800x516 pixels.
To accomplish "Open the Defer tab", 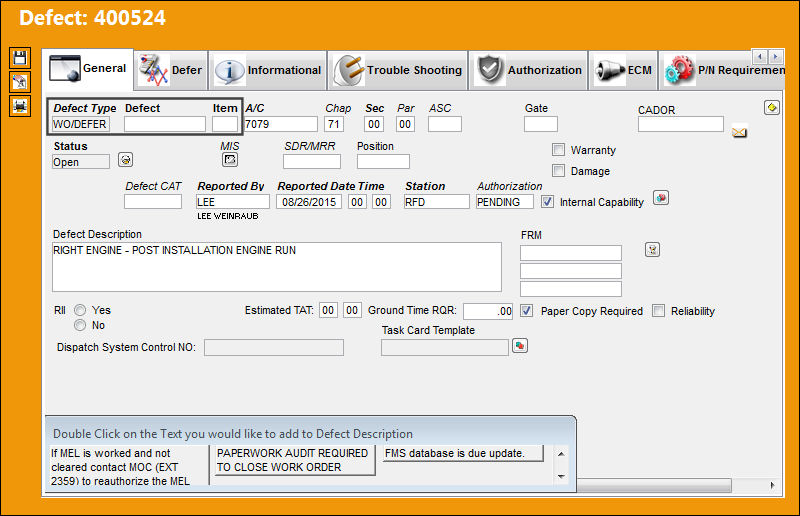I will coord(171,70).
